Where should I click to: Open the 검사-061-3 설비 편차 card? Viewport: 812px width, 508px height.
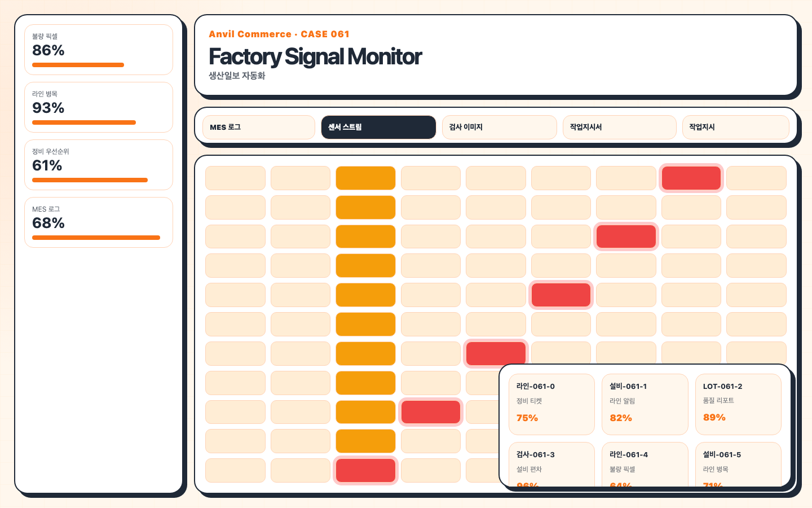point(551,464)
